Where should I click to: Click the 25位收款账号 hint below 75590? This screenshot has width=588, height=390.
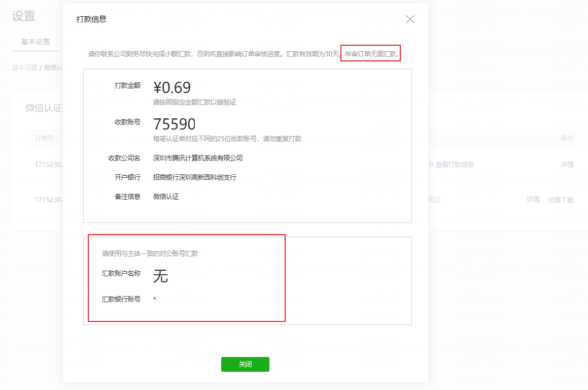coord(227,139)
